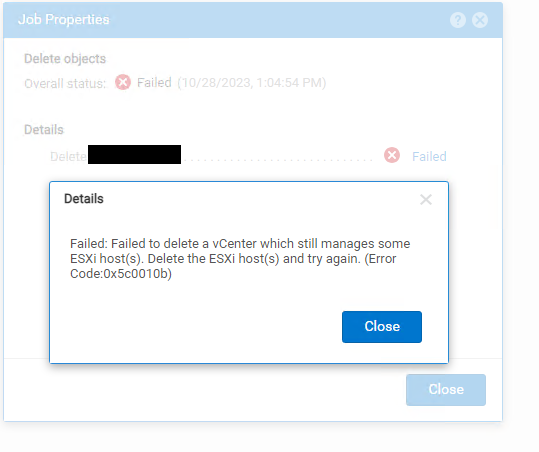This screenshot has height=452, width=539.
Task: Click the vCenter failure message text
Action: 240,259
